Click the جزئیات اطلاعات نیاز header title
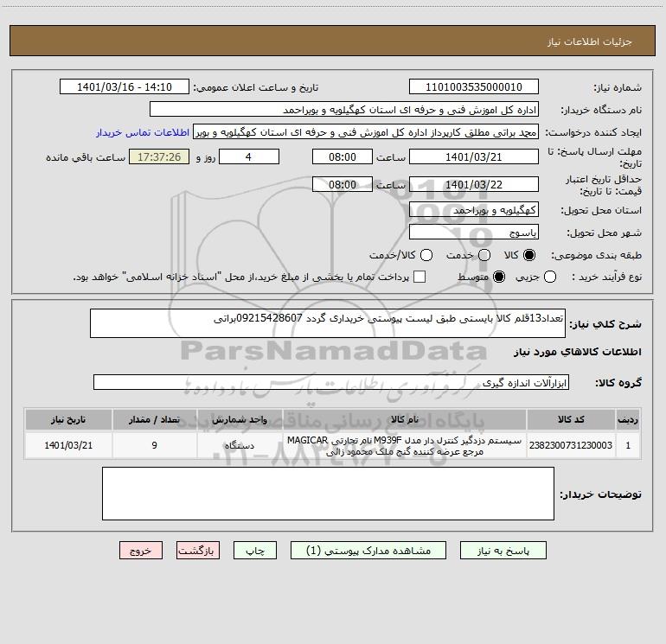The image size is (666, 644). click(590, 41)
